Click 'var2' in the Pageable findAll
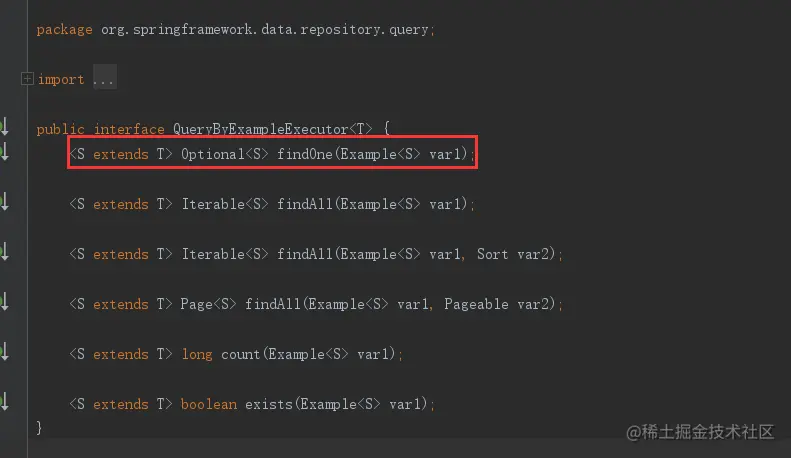 coord(533,304)
